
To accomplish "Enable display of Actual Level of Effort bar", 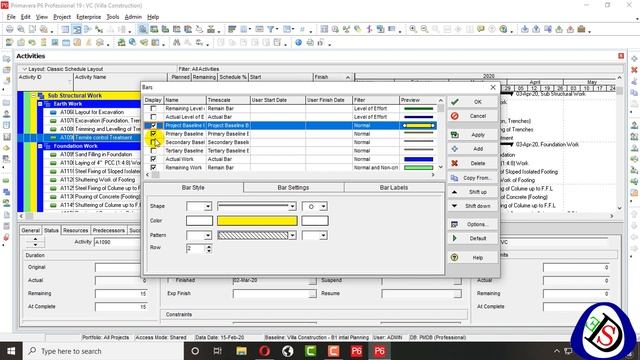I will (x=153, y=117).
